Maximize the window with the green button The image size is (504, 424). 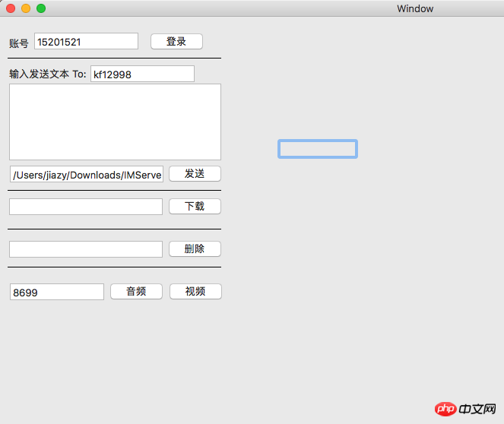[x=41, y=8]
